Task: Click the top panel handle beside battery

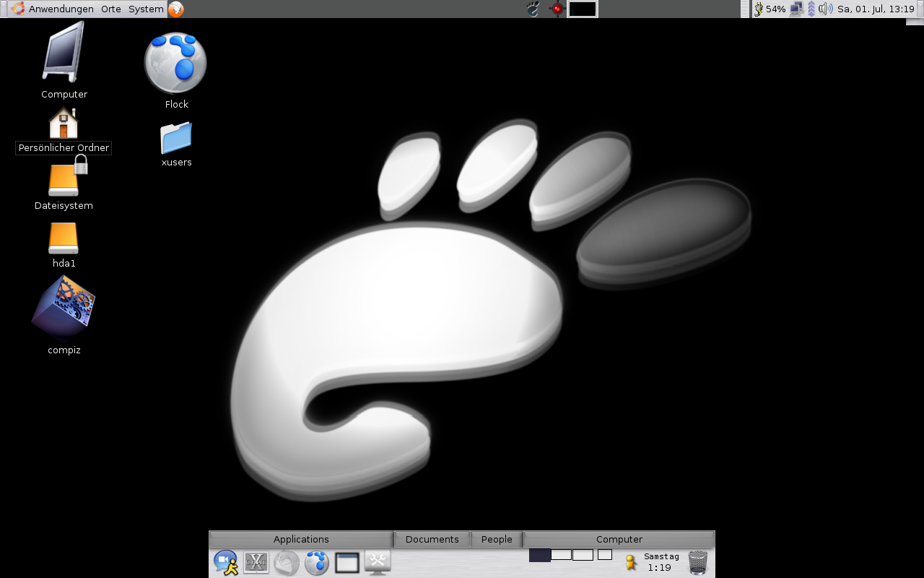Action: pos(745,9)
